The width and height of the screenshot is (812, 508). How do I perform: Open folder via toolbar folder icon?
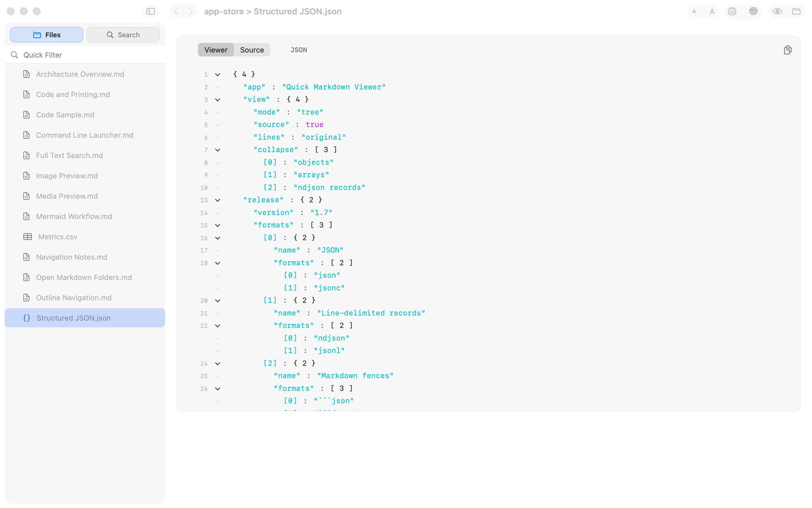click(x=796, y=11)
